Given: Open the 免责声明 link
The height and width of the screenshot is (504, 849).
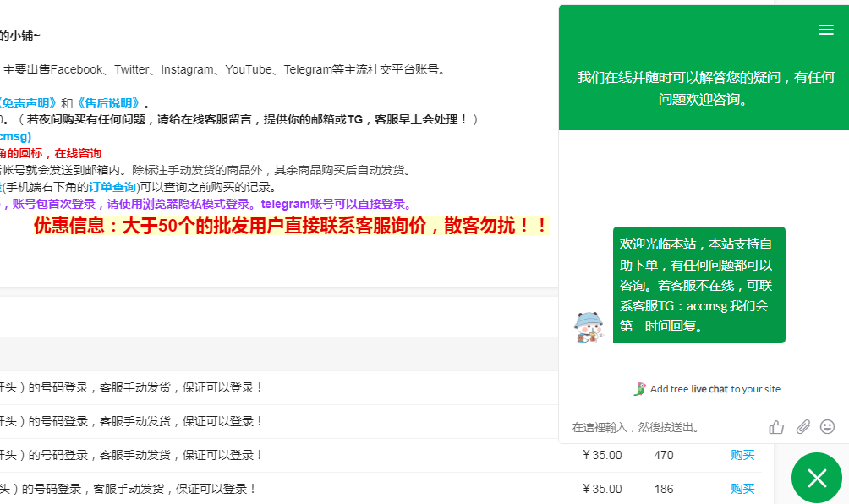Looking at the screenshot, I should click(28, 103).
